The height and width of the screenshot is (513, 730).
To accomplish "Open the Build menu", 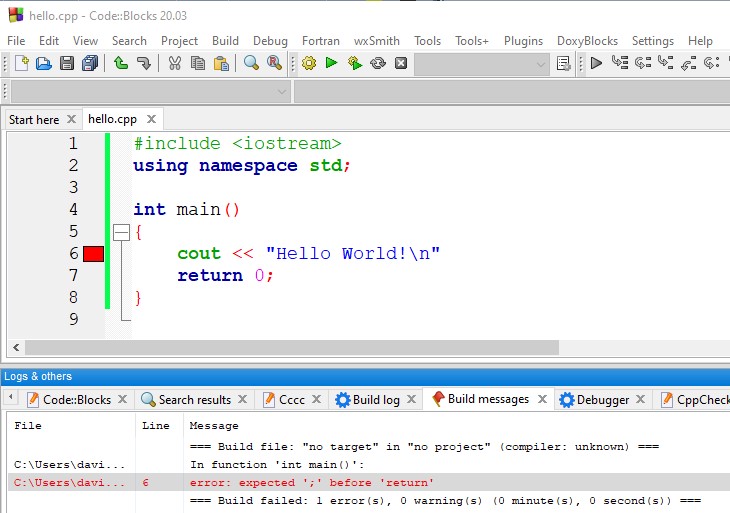I will pyautogui.click(x=225, y=41).
